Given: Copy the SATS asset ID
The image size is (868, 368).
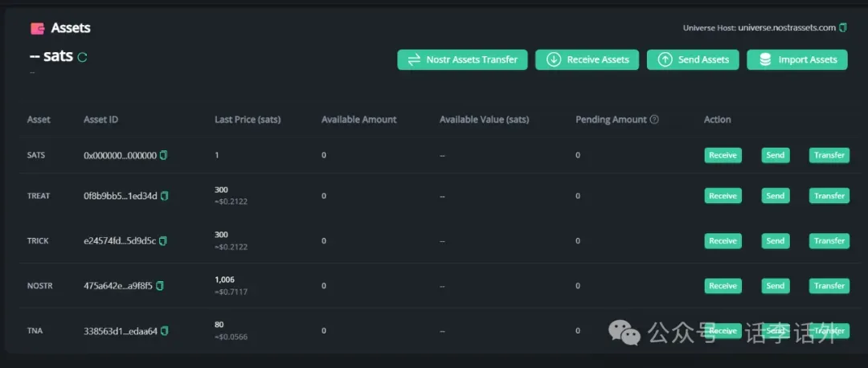Looking at the screenshot, I should [163, 156].
